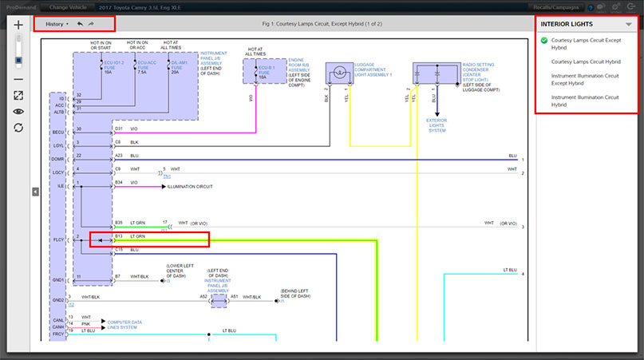Image resolution: width=644 pixels, height=360 pixels.
Task: Go forward with the redo arrow
Action: click(x=91, y=24)
